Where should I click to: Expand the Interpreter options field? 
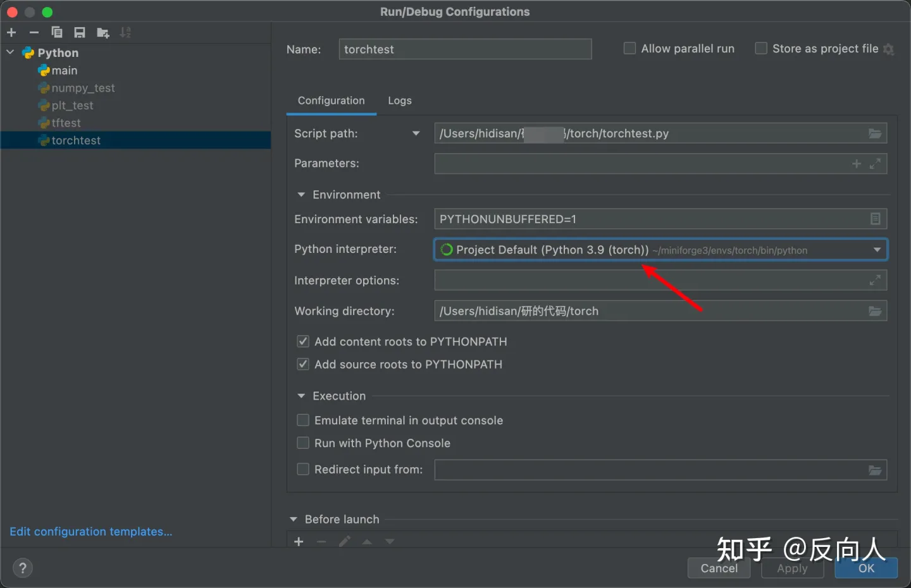[x=875, y=280]
